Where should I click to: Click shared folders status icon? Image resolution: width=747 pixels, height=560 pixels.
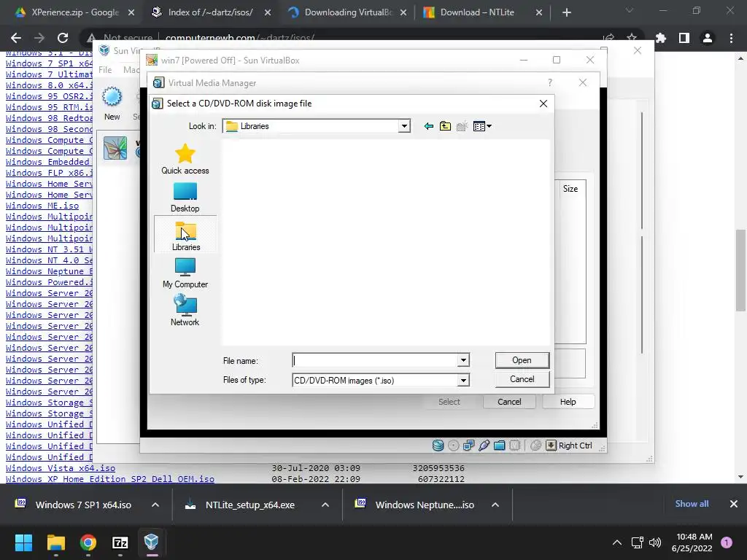coord(499,446)
